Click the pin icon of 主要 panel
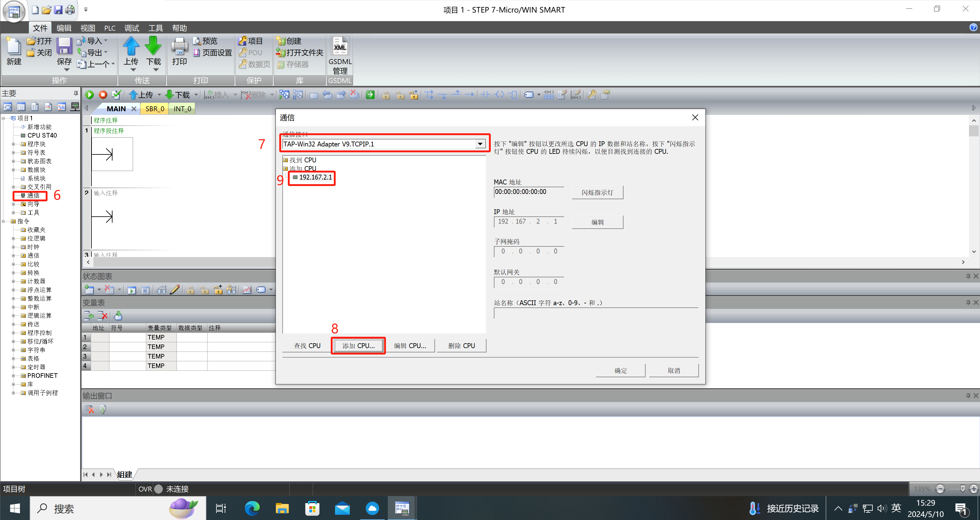Image resolution: width=980 pixels, height=520 pixels. [x=76, y=93]
